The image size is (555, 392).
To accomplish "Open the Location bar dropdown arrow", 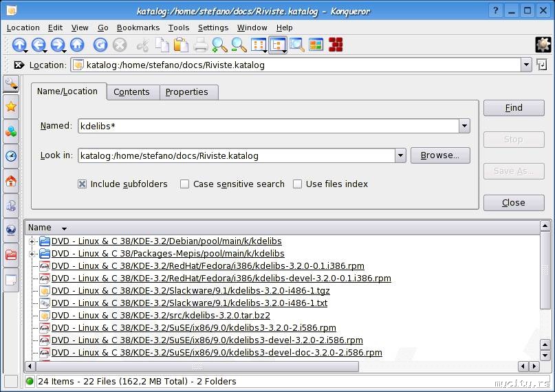I will (526, 65).
